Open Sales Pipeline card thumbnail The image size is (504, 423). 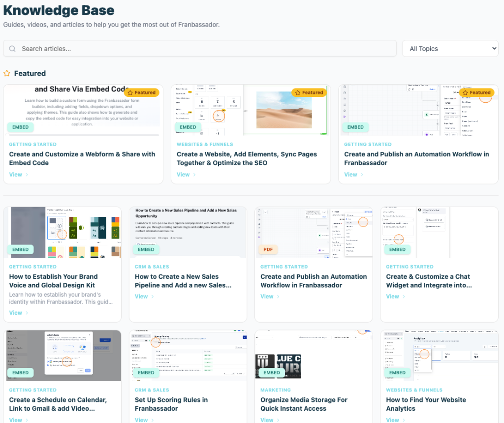point(188,233)
